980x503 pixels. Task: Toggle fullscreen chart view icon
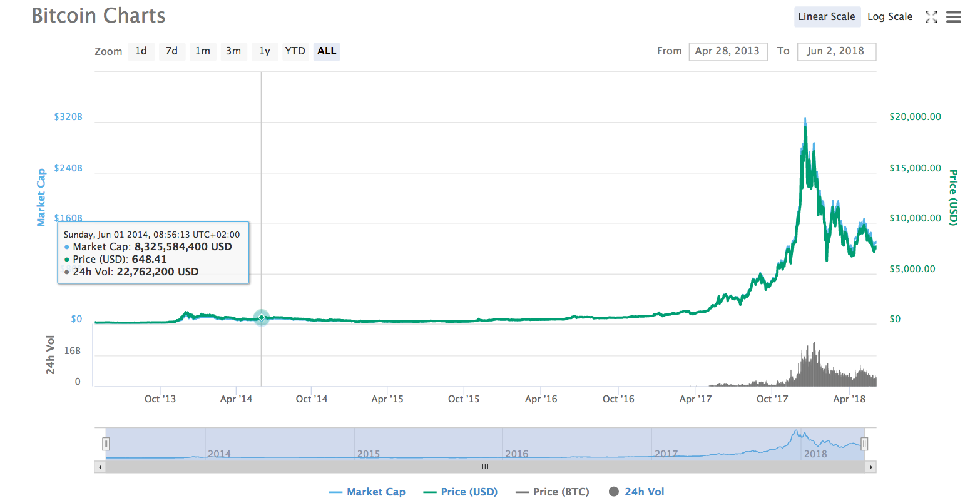coord(931,17)
